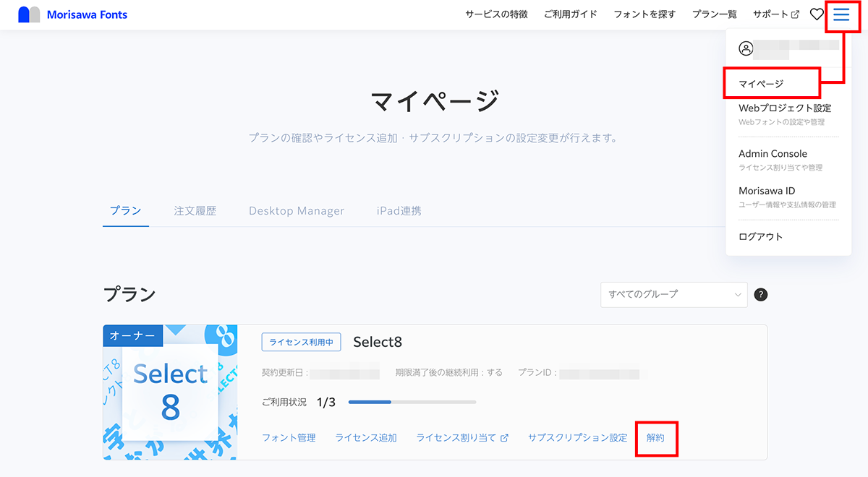Click the favorites heart icon

coord(816,14)
